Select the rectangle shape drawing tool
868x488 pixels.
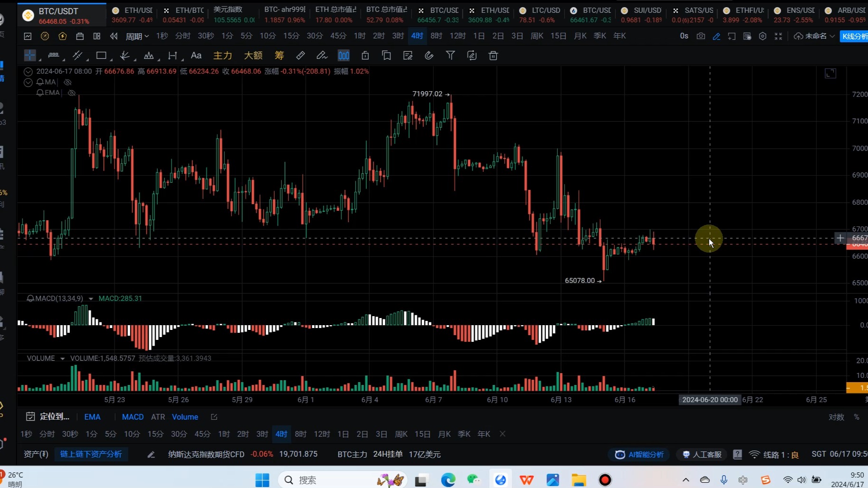101,56
